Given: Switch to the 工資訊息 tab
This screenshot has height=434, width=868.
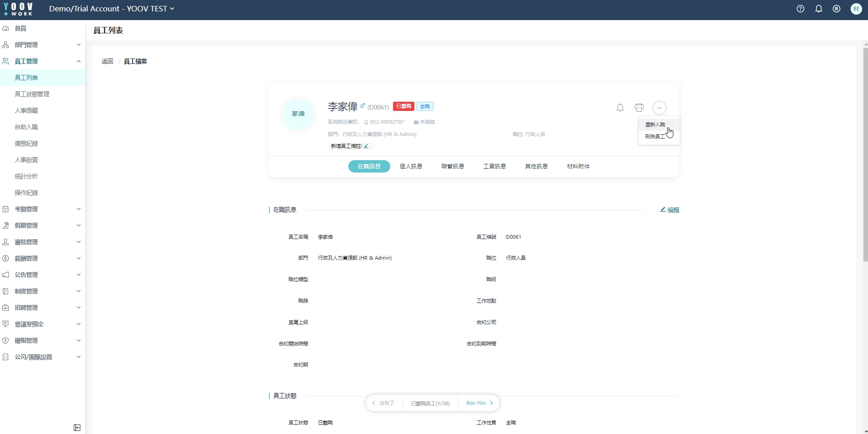Looking at the screenshot, I should tap(495, 167).
